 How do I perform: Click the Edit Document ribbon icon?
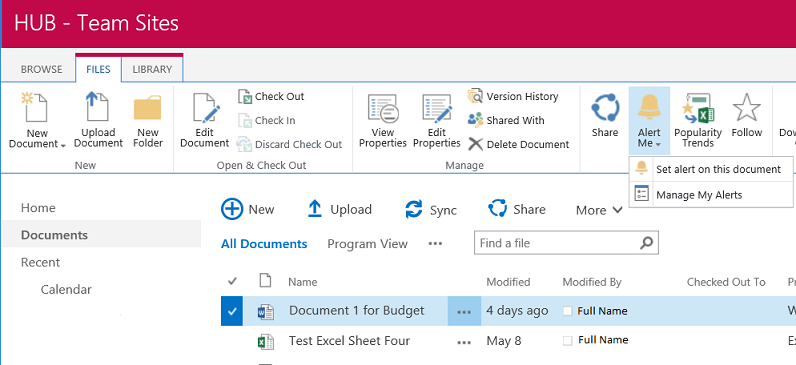tap(205, 107)
